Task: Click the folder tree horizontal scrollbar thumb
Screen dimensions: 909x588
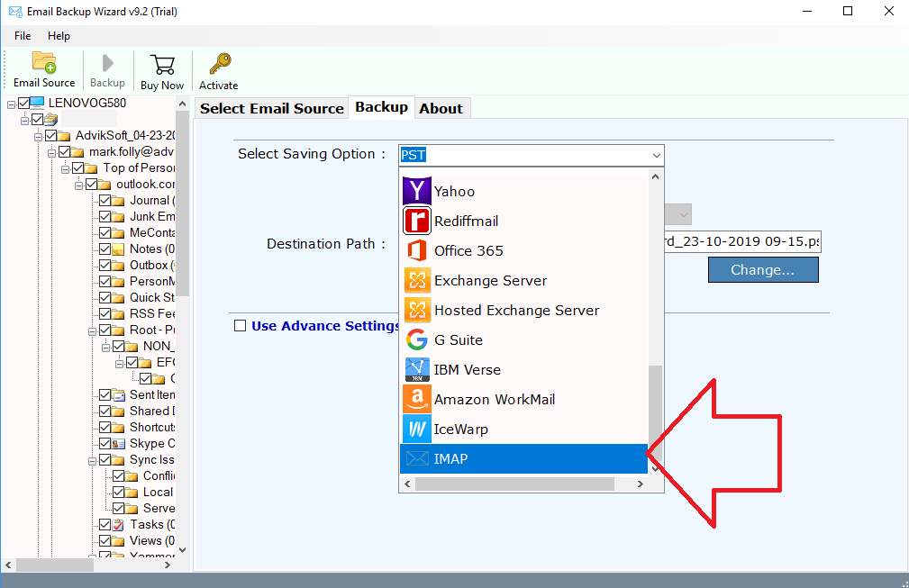Action: click(55, 565)
